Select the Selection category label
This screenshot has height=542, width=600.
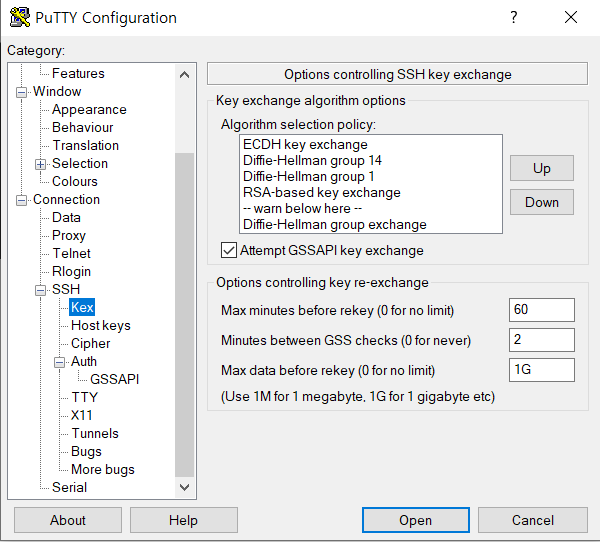pyautogui.click(x=80, y=163)
